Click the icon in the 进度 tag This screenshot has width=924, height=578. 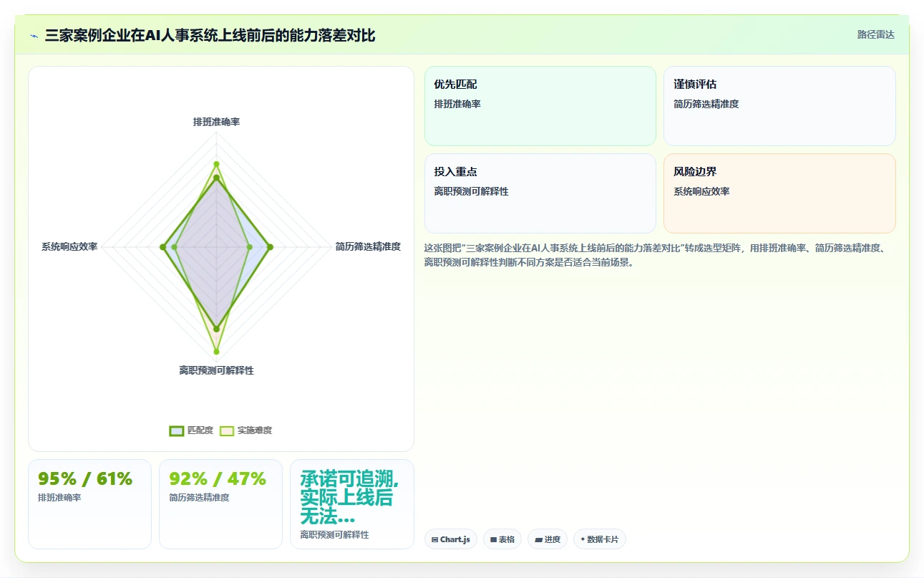pyautogui.click(x=538, y=539)
